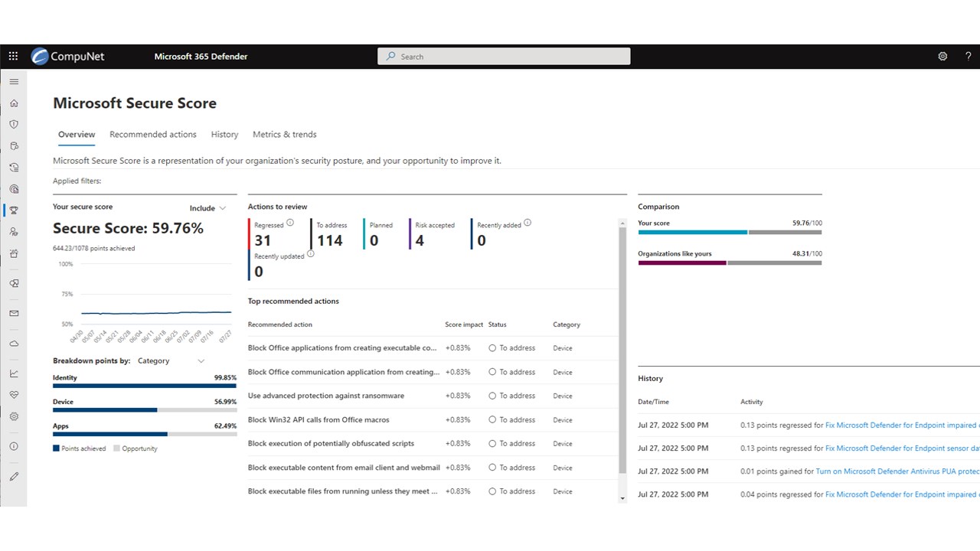Open the Learning hub sidebar icon
The height and width of the screenshot is (551, 980).
point(14,231)
